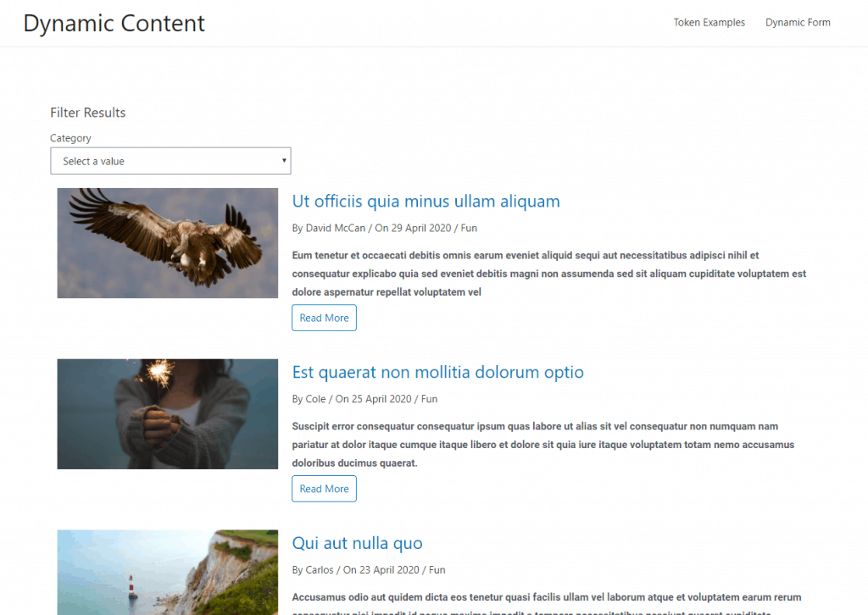Open Fun category on Cole's post

429,399
